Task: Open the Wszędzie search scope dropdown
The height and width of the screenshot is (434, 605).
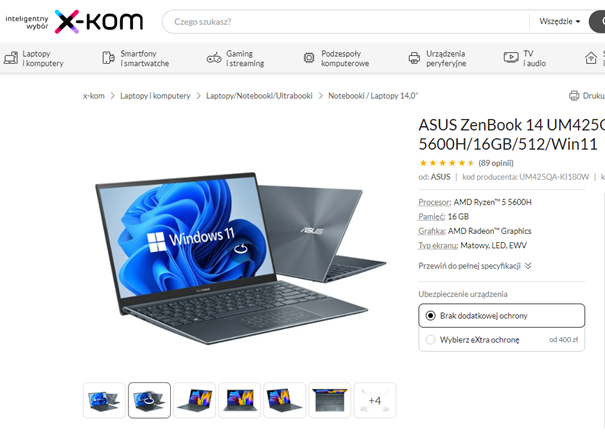Action: (559, 22)
